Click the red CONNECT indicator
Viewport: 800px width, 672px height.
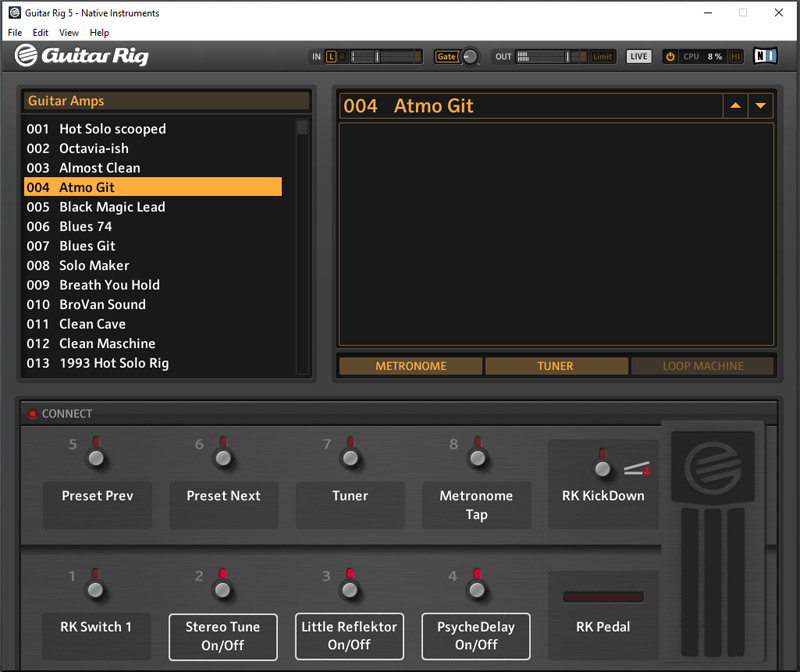32,414
